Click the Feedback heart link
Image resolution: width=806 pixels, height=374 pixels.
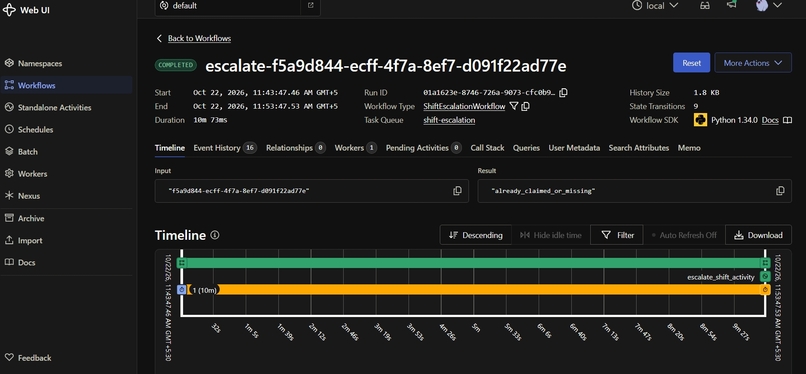[28, 358]
